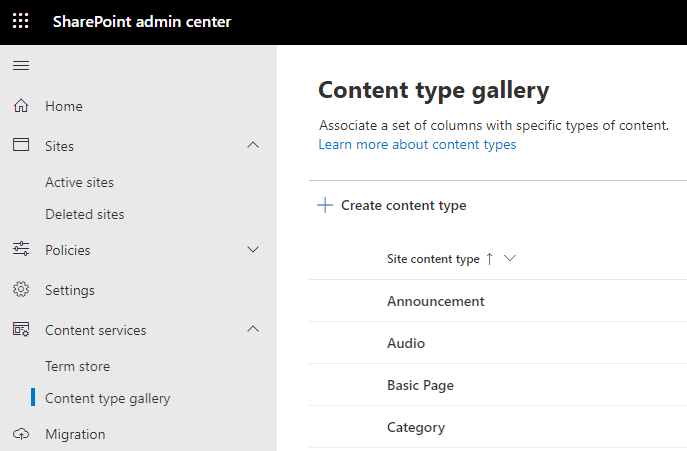Click the Policies sliders icon
687x451 pixels.
pos(21,250)
